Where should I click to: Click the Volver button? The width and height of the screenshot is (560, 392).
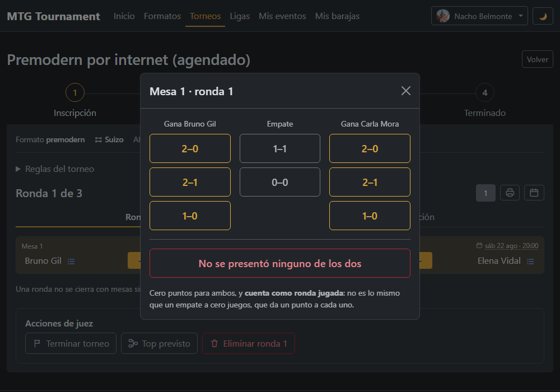coord(537,59)
